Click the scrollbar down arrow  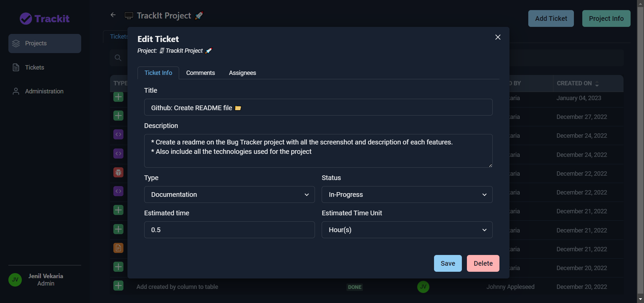[x=640, y=299]
